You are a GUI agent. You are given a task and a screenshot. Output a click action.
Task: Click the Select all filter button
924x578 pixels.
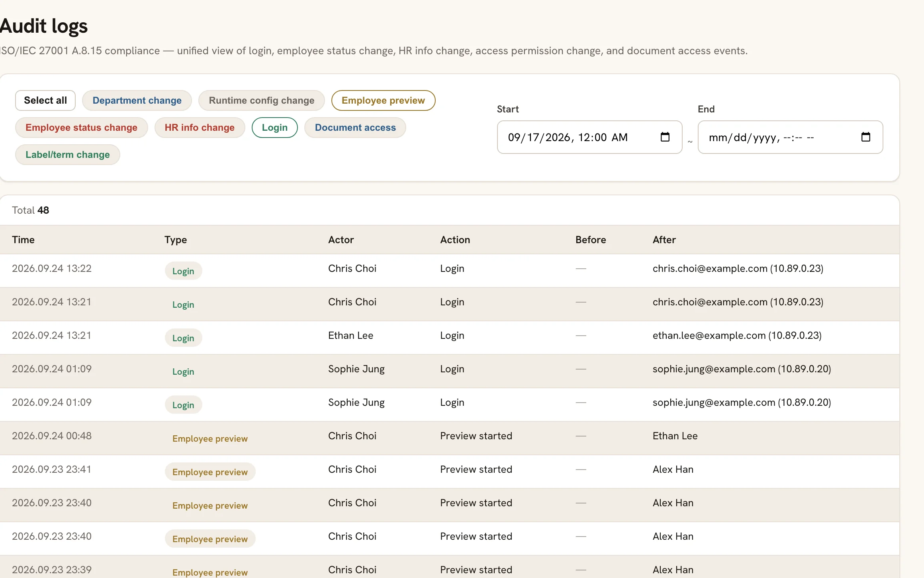(x=45, y=100)
